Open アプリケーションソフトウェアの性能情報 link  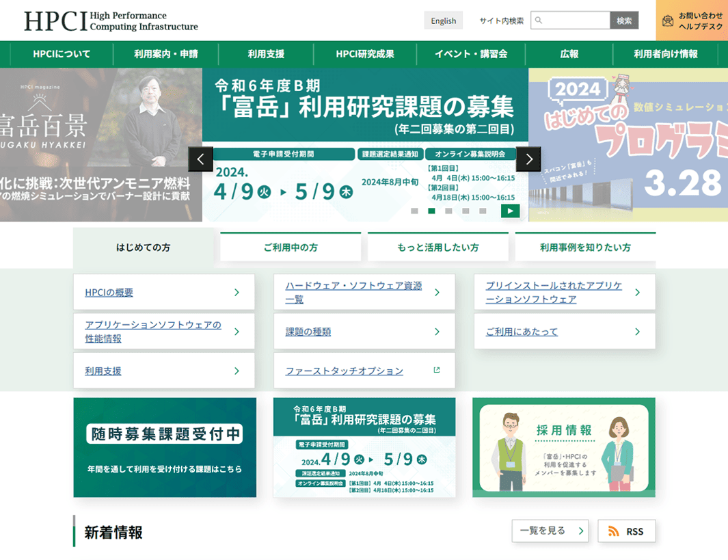click(x=152, y=332)
